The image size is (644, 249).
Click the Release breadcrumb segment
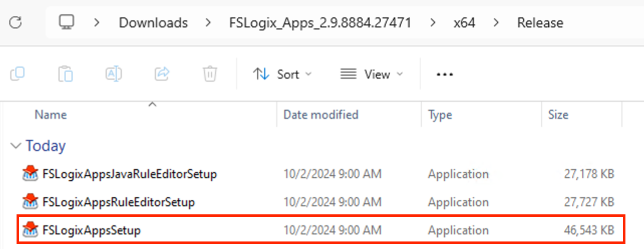(540, 23)
